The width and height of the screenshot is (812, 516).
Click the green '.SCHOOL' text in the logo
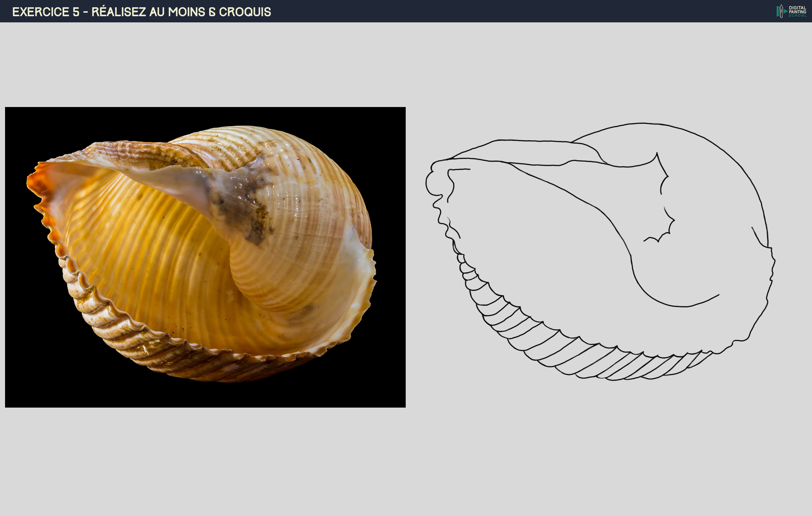click(x=797, y=16)
